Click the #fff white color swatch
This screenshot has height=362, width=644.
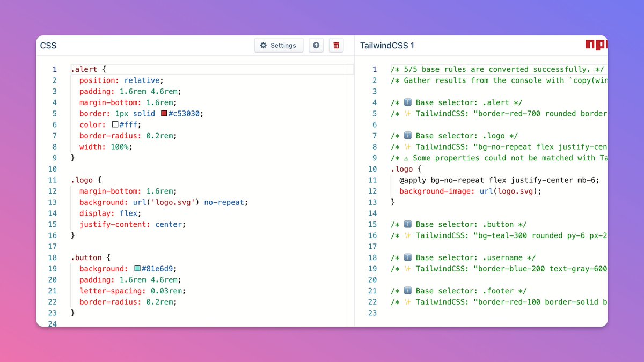point(115,124)
